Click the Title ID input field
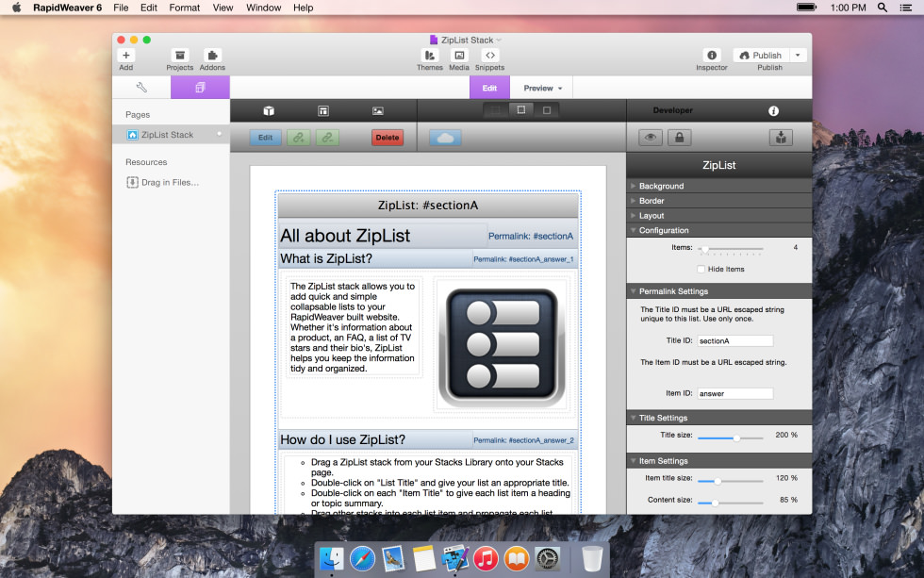Screen dimensions: 924x578 point(734,340)
